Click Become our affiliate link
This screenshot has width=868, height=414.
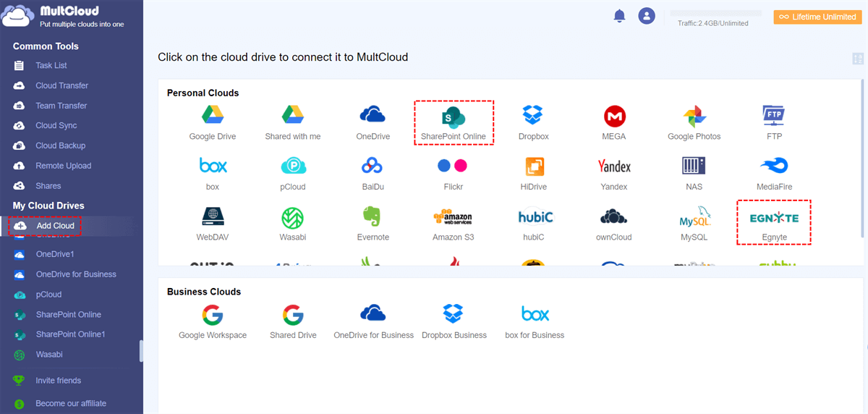tap(72, 404)
